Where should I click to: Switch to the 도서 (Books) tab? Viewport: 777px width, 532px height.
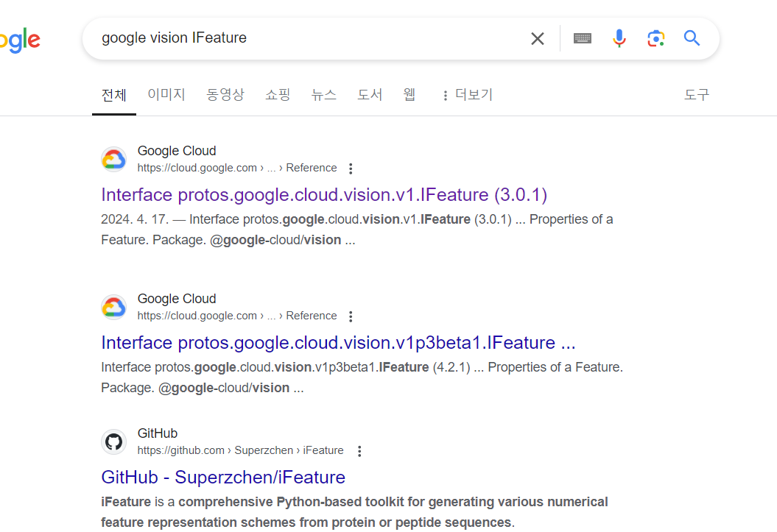370,94
